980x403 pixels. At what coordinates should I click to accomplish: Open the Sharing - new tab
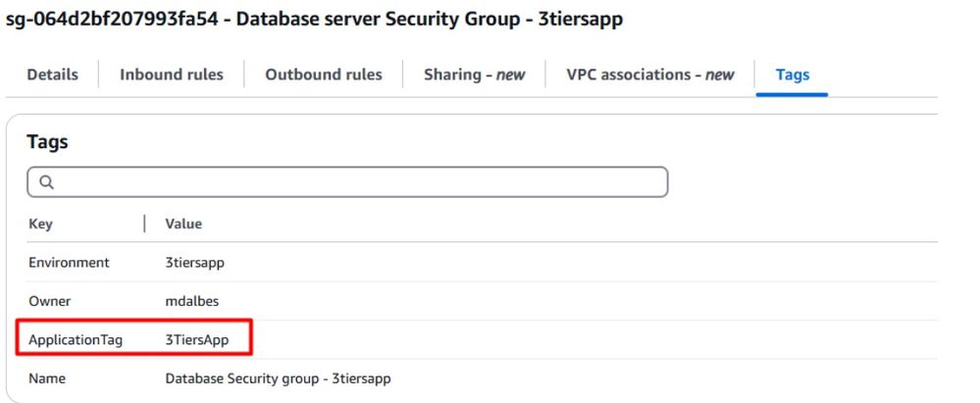click(x=474, y=75)
